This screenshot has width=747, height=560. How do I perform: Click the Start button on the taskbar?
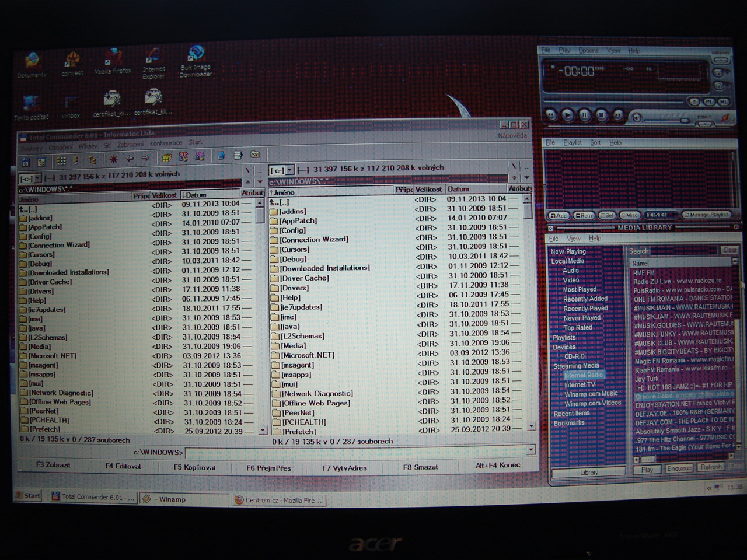coord(27,496)
